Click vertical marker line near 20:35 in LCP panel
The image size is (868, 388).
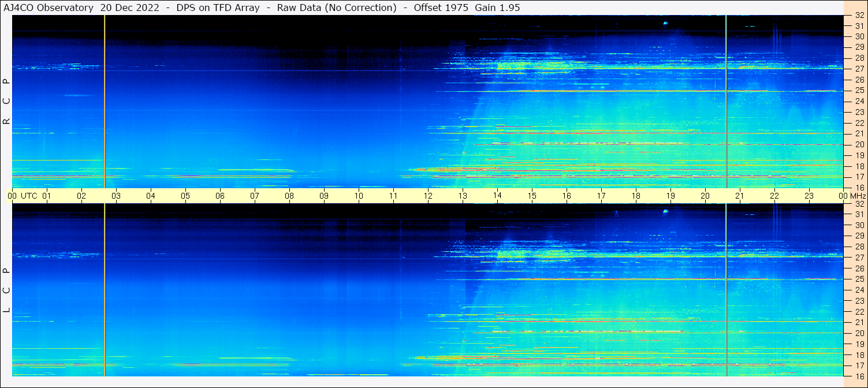pos(726,290)
